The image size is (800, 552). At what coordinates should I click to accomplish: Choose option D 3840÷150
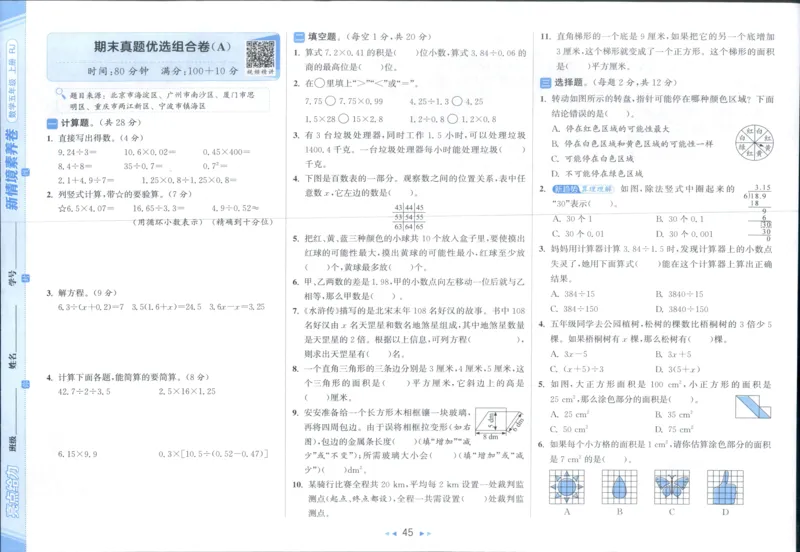pos(682,309)
